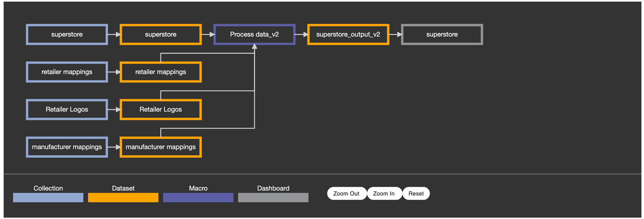Viewport: 644px width, 219px height.
Task: Click the Zoom In button
Action: coord(384,194)
